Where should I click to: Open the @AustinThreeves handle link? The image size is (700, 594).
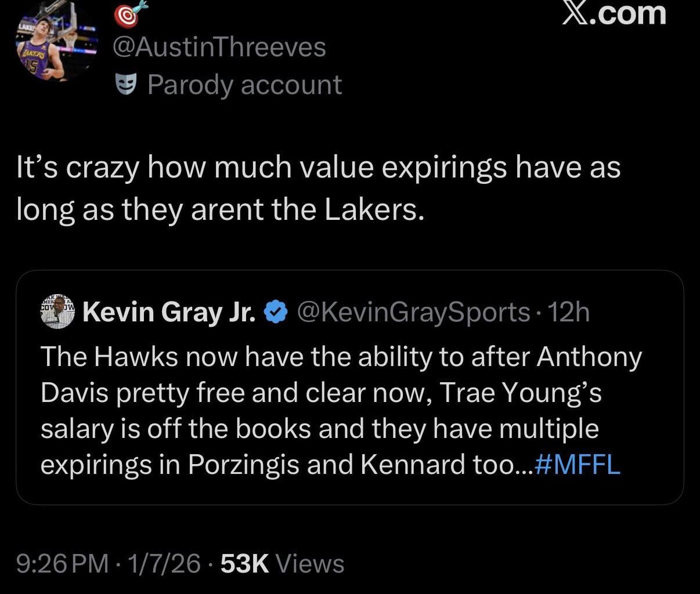(219, 47)
